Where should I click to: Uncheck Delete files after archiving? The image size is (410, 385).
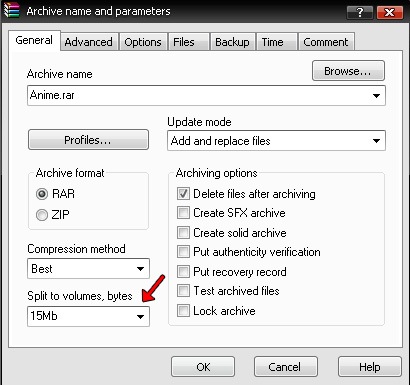(183, 194)
